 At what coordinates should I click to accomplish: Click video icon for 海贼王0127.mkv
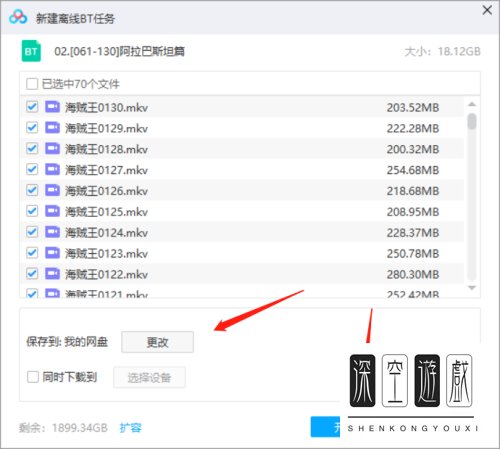tap(52, 170)
